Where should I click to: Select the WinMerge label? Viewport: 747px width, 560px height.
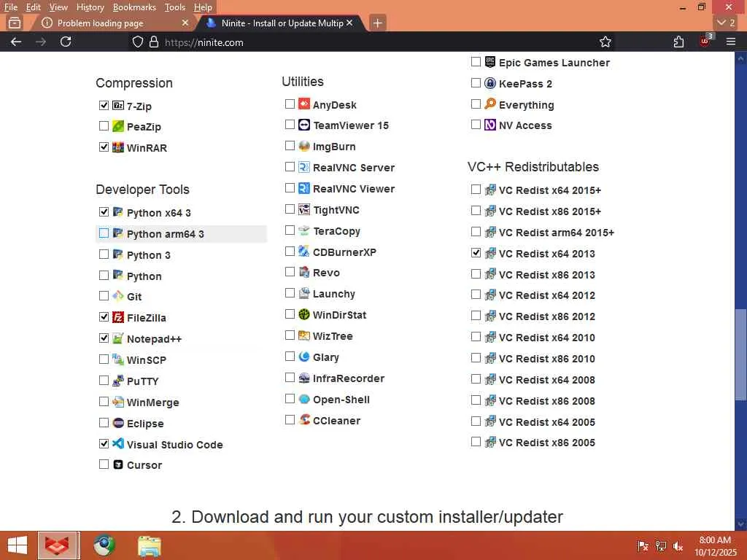click(x=153, y=402)
